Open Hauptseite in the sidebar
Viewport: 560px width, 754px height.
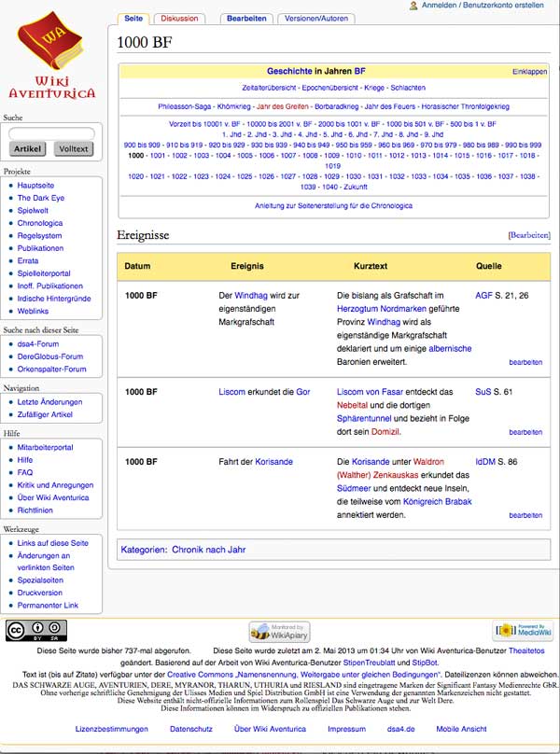[x=35, y=185]
